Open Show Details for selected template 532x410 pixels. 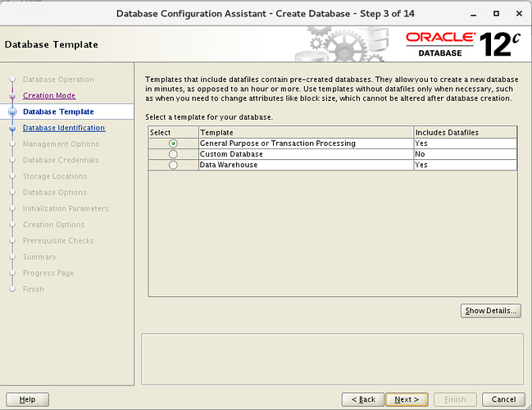491,311
